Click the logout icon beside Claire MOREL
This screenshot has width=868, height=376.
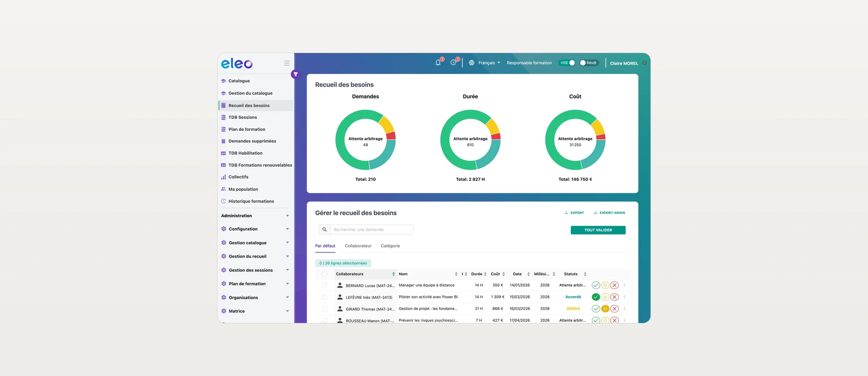click(x=645, y=63)
